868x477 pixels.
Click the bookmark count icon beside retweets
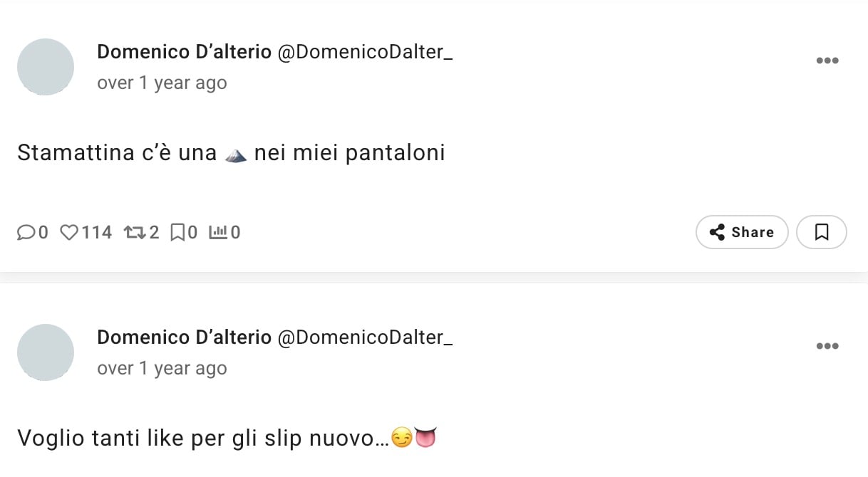177,232
